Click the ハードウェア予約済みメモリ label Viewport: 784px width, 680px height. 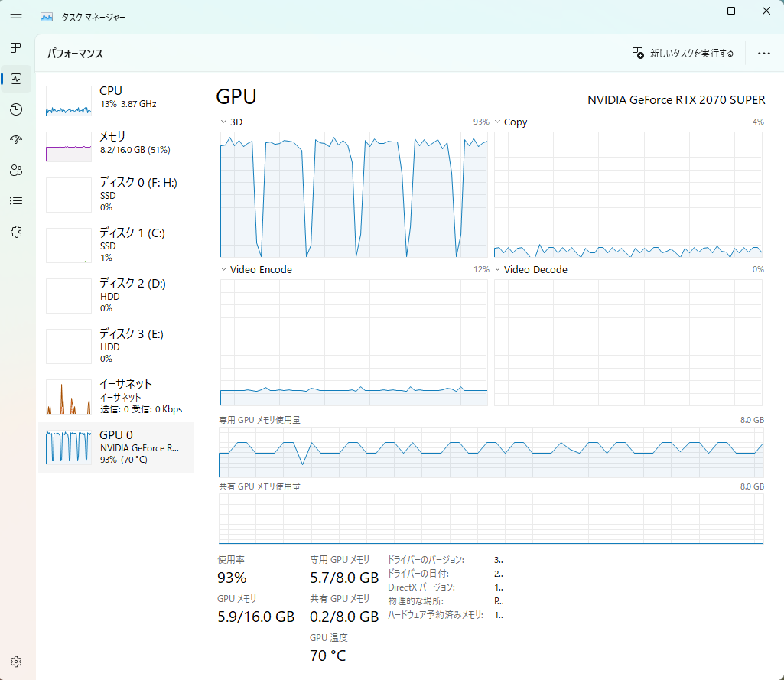click(x=435, y=614)
